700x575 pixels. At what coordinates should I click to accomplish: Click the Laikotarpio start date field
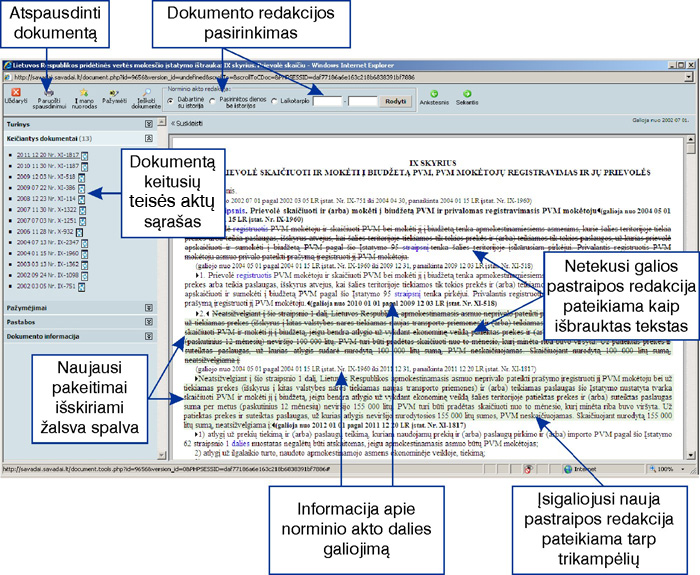327,102
